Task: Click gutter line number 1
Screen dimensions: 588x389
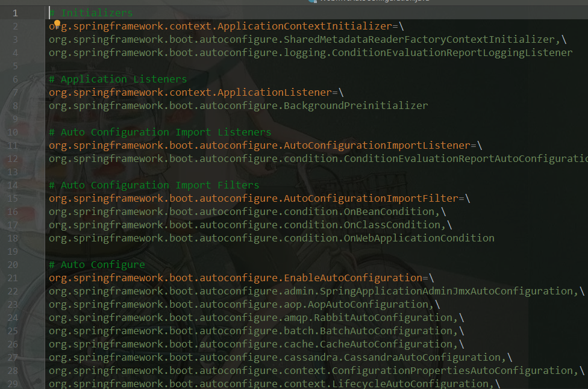Action: (15, 13)
